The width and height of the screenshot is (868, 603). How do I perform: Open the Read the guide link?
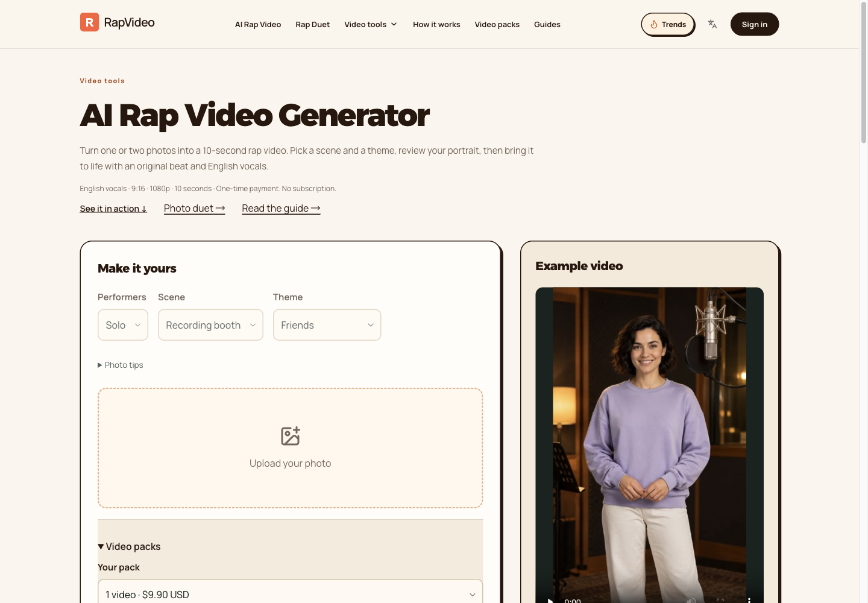coord(281,208)
